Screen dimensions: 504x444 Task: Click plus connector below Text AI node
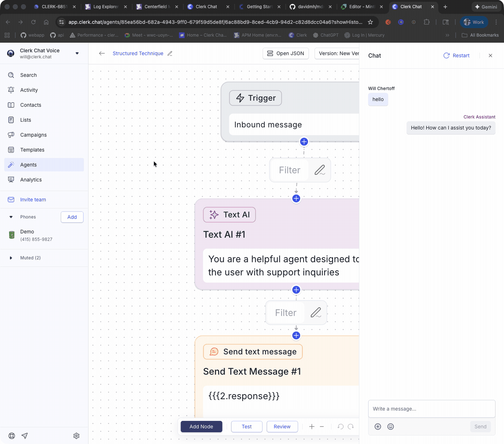tap(296, 290)
